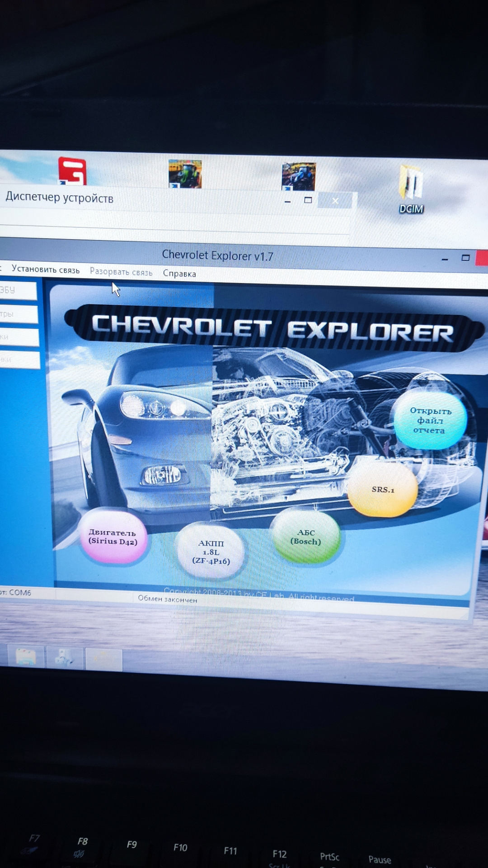Close the Диспетчер устройств window
This screenshot has height=868, width=488.
tap(335, 200)
